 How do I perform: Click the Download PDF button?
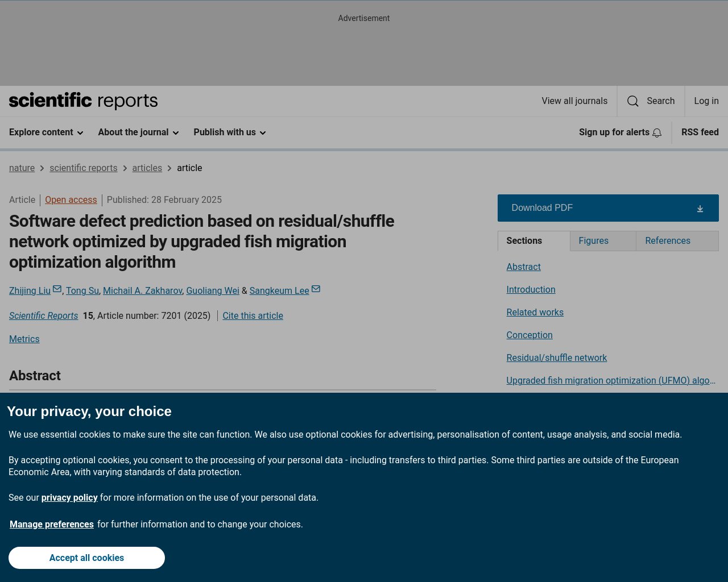tap(608, 208)
